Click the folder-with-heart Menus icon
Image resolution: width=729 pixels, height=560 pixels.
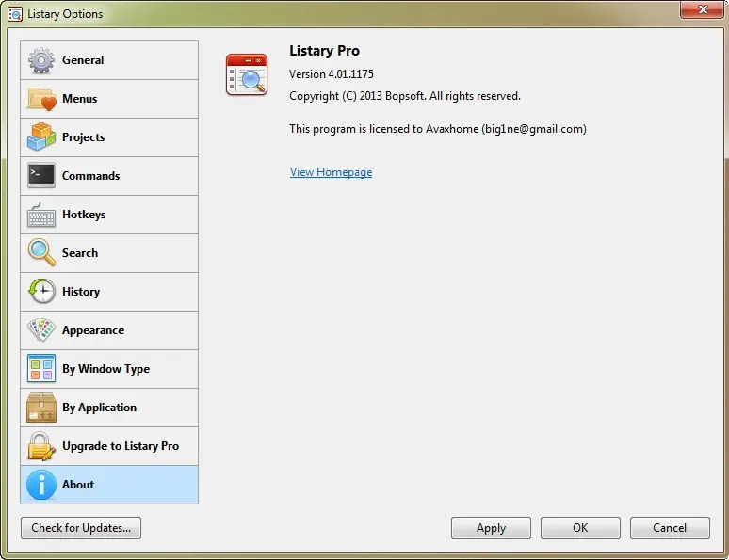(41, 99)
